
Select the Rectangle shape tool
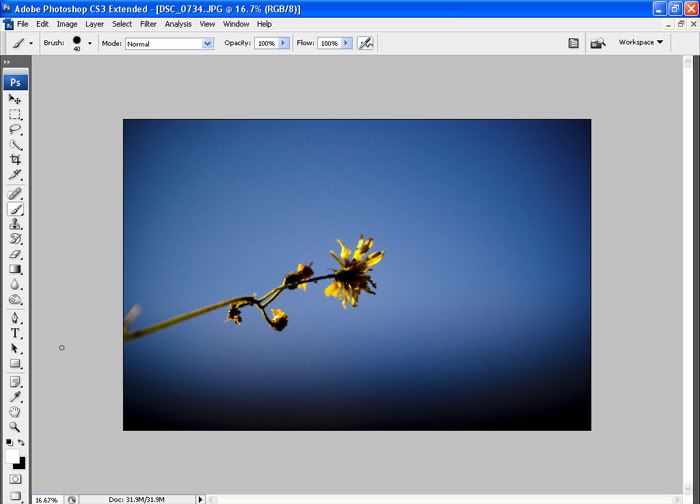15,363
